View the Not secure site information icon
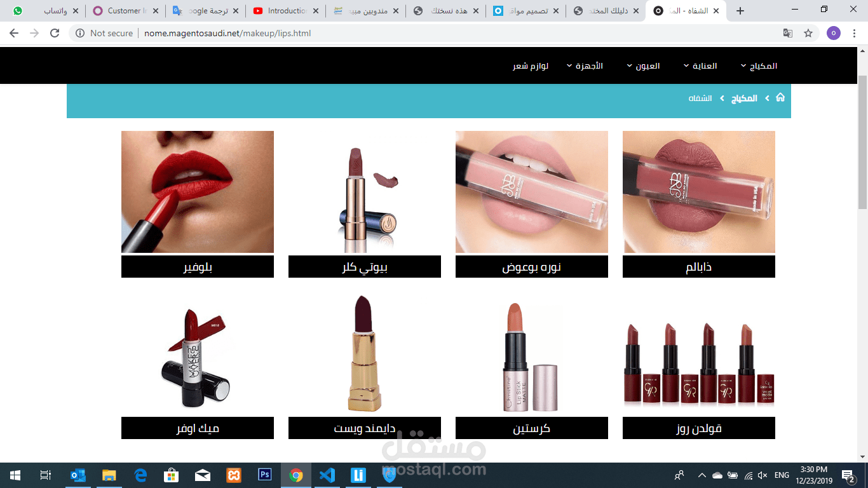Image resolution: width=868 pixels, height=488 pixels. [x=80, y=33]
